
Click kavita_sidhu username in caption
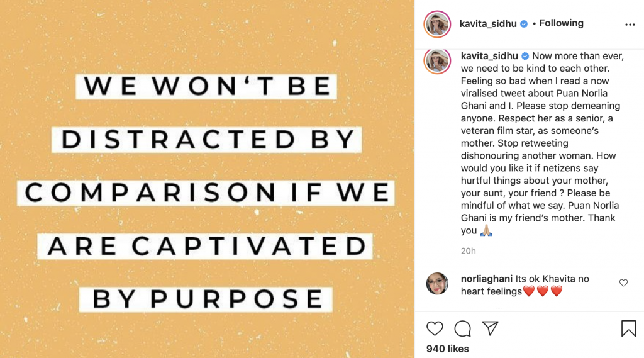click(489, 56)
